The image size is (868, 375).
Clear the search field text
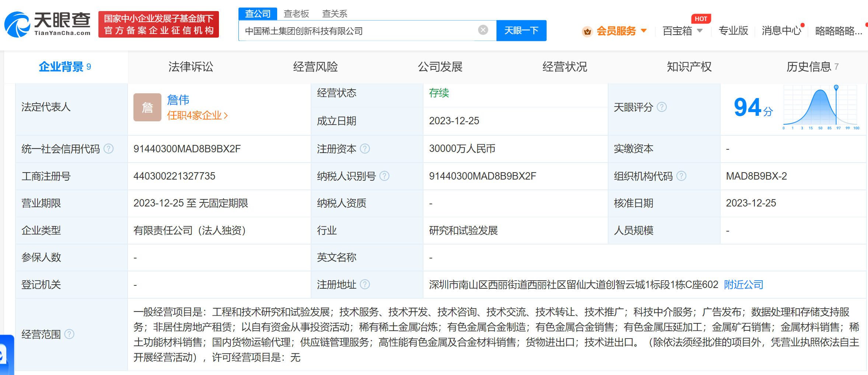(483, 30)
